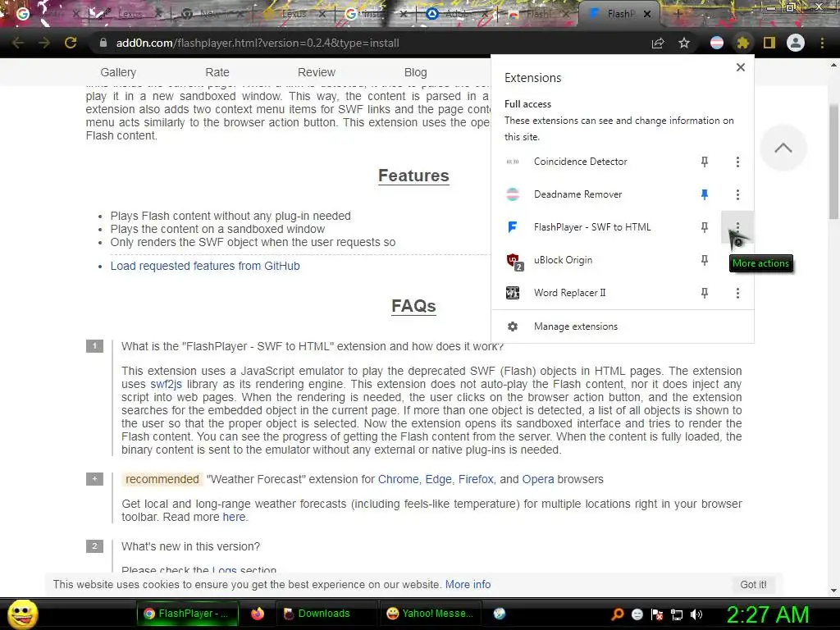
Task: Open Manage extensions gear icon
Action: pyautogui.click(x=513, y=326)
